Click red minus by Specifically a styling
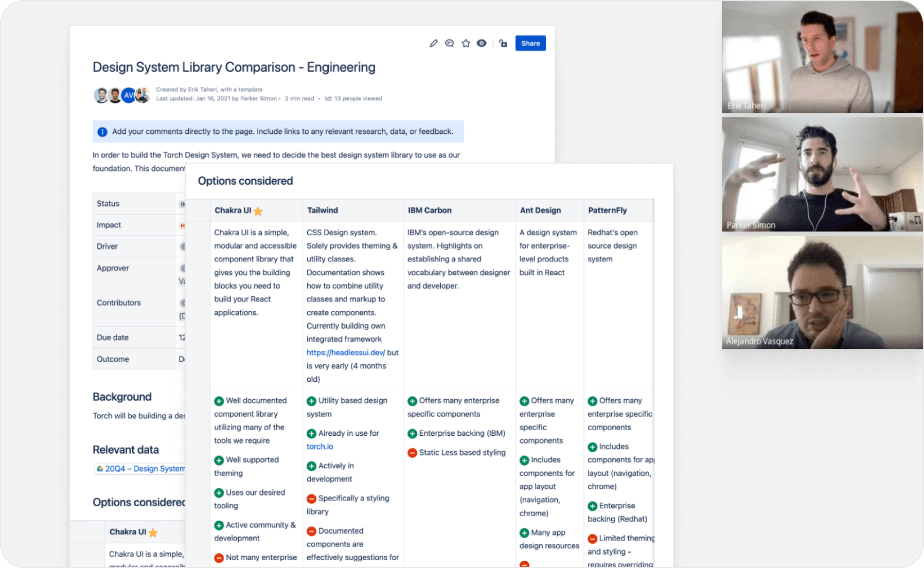924x568 pixels. (311, 499)
